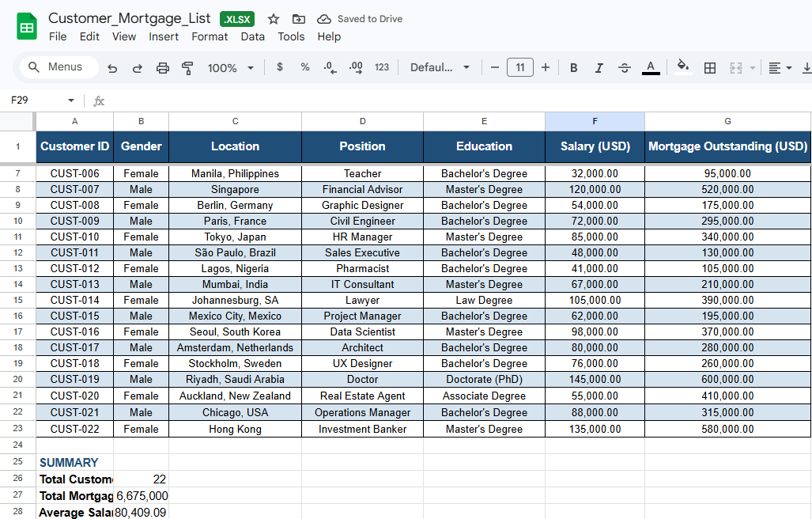Click the select-all corner box
The height and width of the screenshot is (519, 812).
tap(17, 121)
